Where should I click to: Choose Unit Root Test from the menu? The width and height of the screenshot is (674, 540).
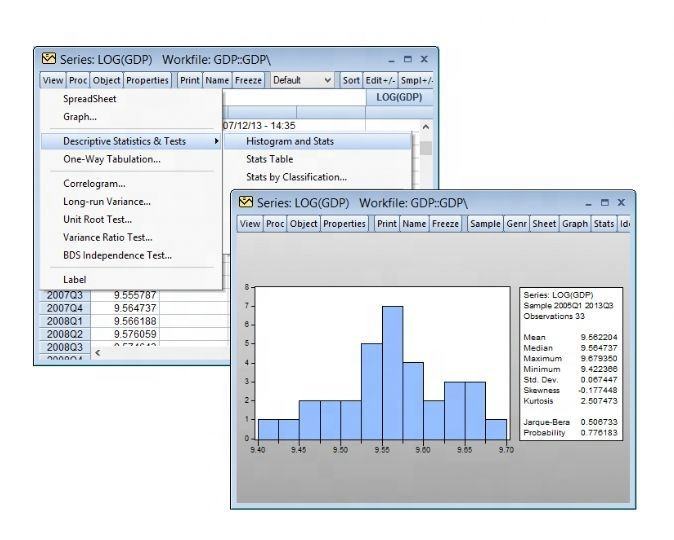click(97, 219)
